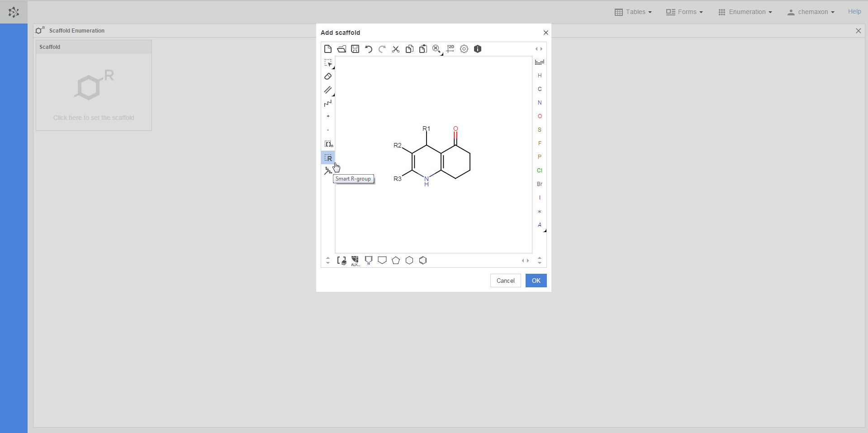Select the Chlorine atom button
The height and width of the screenshot is (433, 868).
pos(540,171)
